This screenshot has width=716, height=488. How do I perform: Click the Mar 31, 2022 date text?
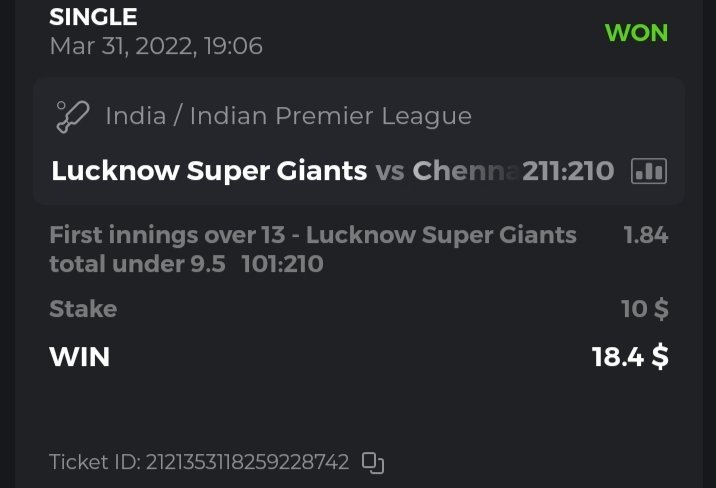pos(156,46)
